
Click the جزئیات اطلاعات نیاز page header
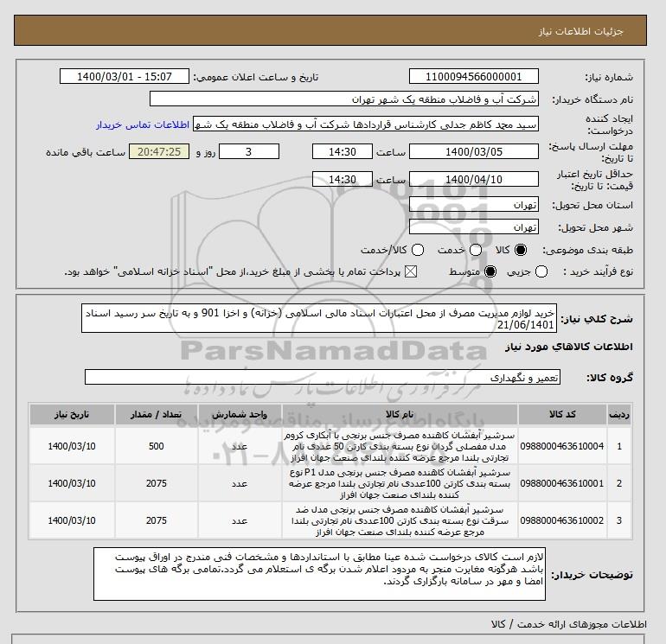click(580, 31)
